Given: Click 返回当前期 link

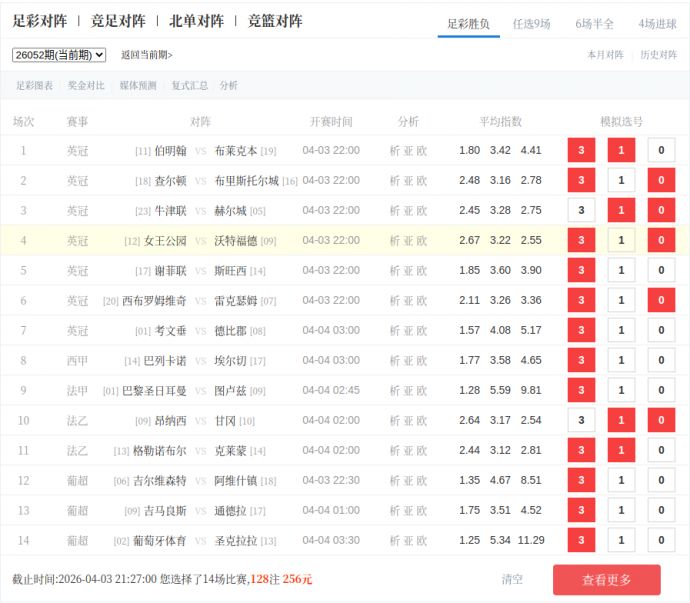Looking at the screenshot, I should click(147, 55).
